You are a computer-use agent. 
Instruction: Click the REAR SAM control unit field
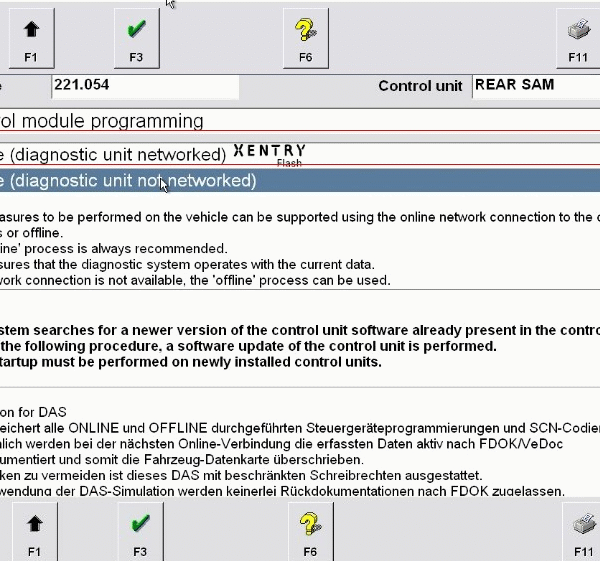point(536,87)
